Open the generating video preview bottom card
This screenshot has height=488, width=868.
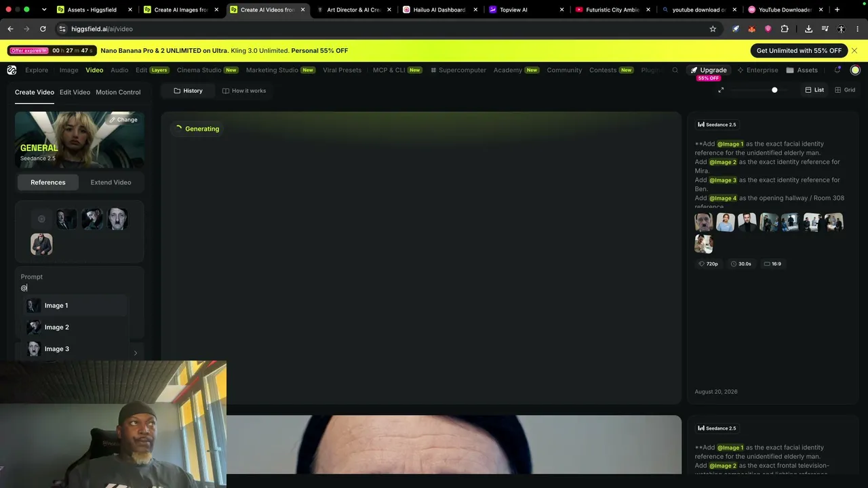(x=421, y=445)
